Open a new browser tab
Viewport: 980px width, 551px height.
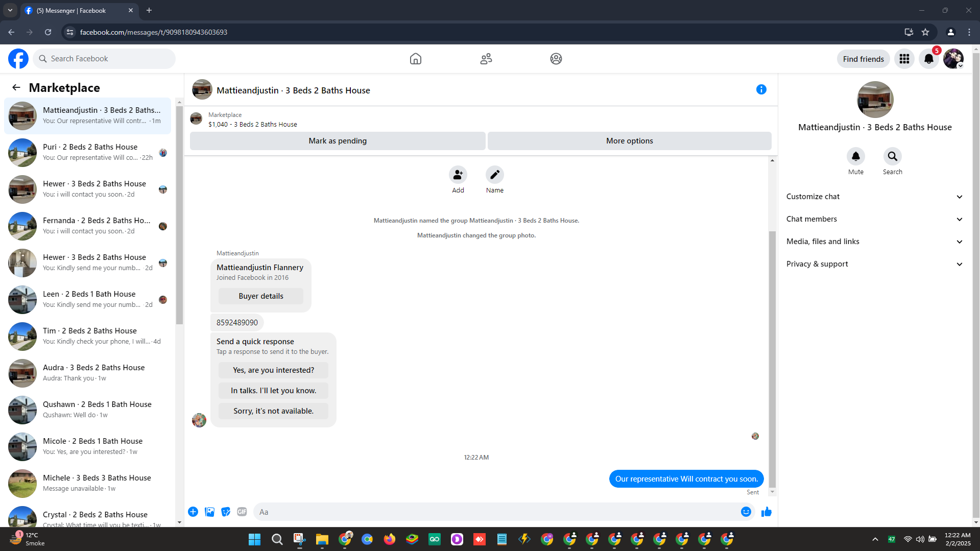pyautogui.click(x=149, y=10)
